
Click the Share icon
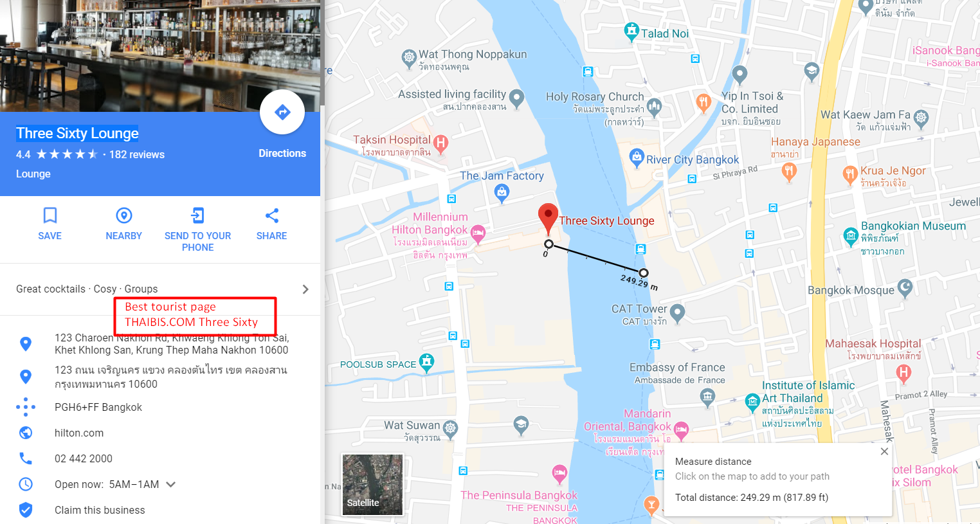[272, 215]
